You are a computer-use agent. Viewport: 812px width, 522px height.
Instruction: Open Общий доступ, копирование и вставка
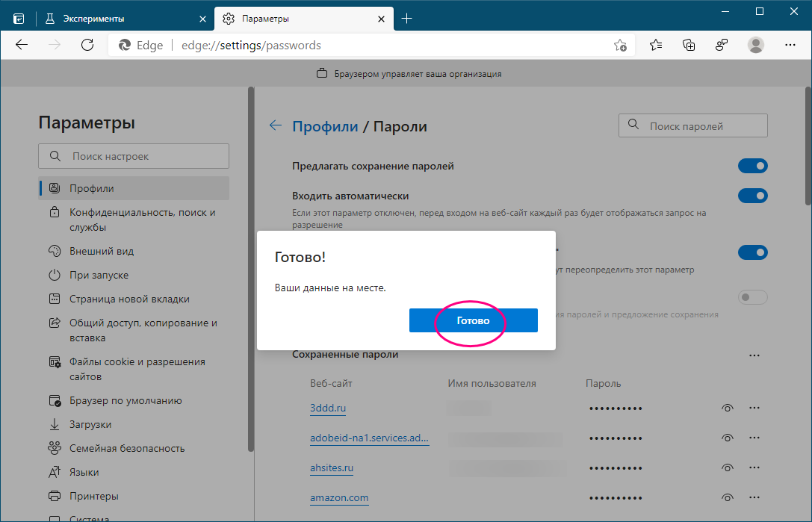pyautogui.click(x=134, y=330)
